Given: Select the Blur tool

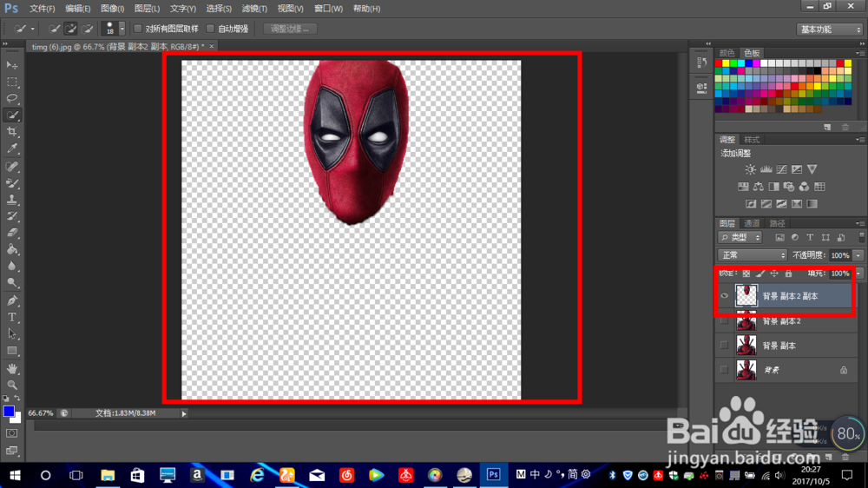Looking at the screenshot, I should [x=12, y=266].
